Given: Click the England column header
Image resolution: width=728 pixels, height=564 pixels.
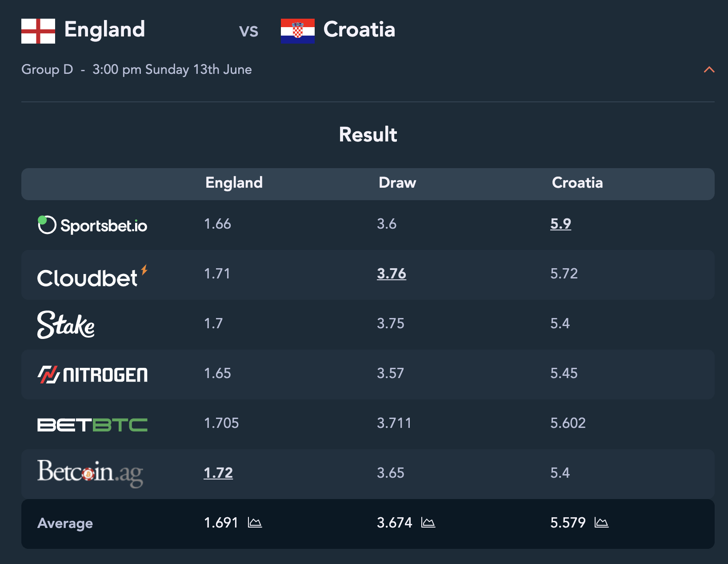Looking at the screenshot, I should 234,183.
